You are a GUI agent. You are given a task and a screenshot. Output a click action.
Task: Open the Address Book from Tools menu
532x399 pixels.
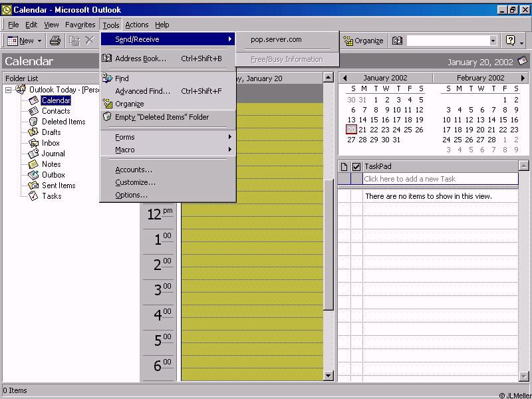point(140,59)
